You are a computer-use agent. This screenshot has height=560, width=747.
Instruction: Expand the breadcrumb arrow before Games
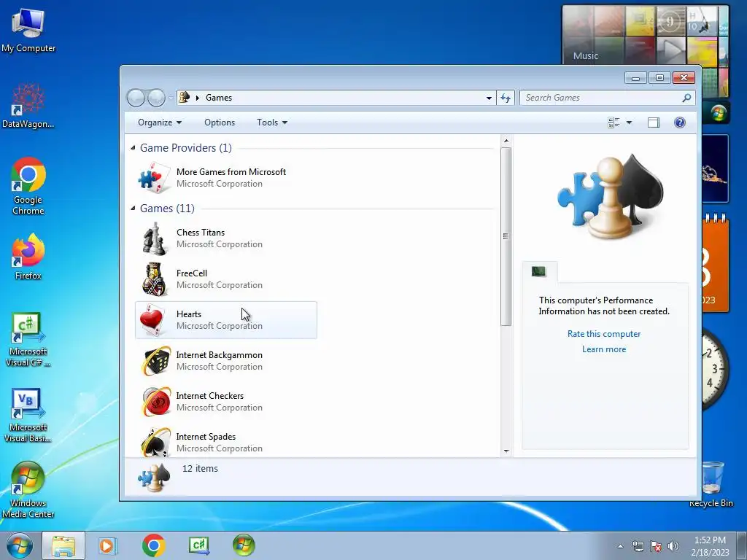[197, 98]
